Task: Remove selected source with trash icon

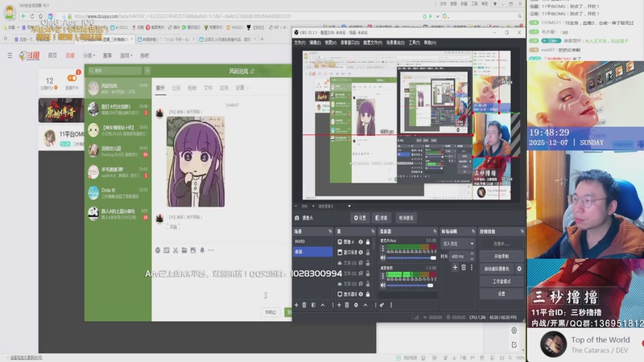Action: click(347, 305)
